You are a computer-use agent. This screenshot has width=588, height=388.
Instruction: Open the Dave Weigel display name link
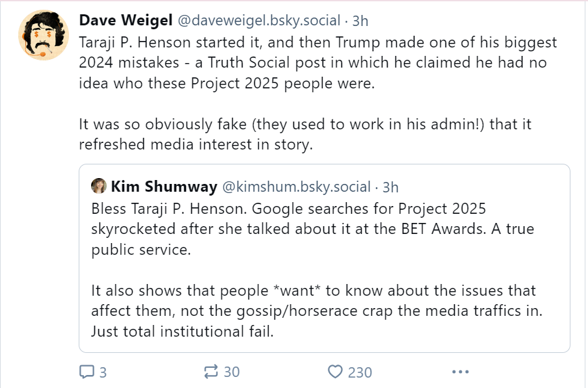pos(126,20)
